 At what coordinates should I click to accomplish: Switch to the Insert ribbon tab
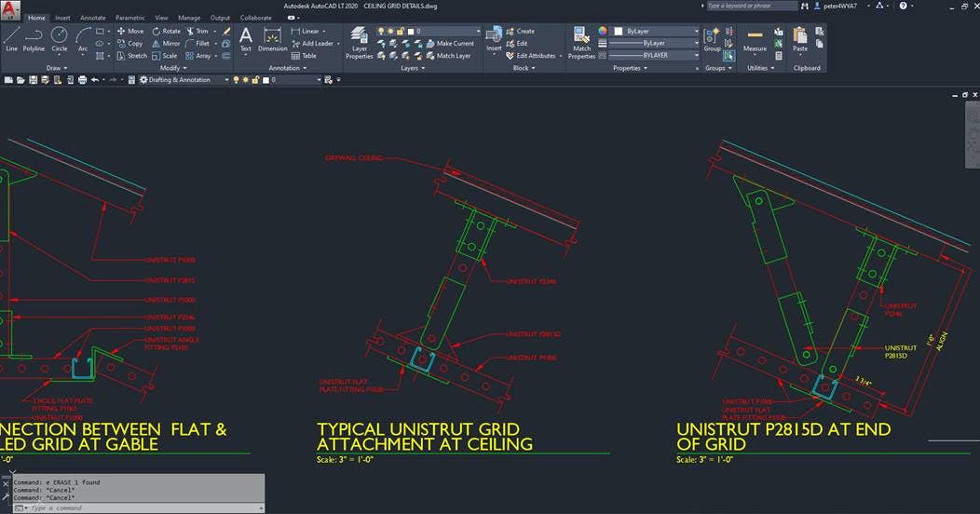click(x=62, y=18)
